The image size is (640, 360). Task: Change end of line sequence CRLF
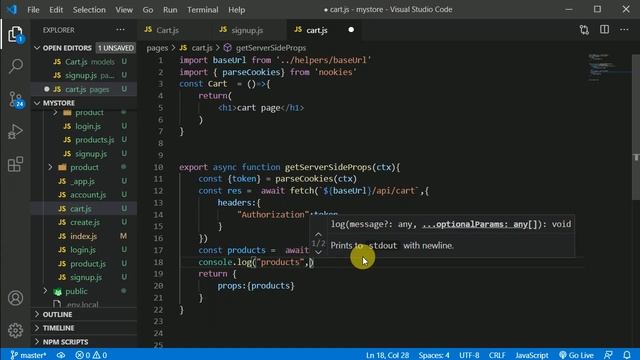497,355
